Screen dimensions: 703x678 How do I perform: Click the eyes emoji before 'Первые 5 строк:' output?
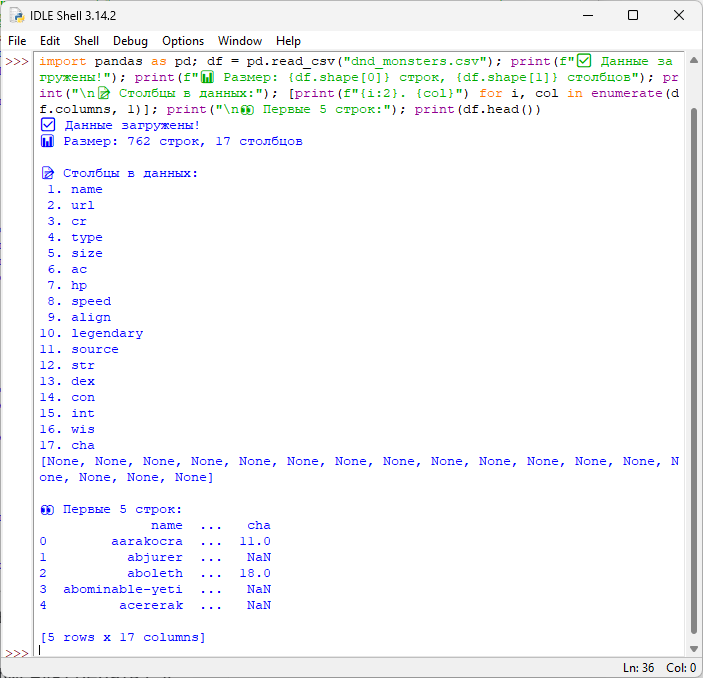point(47,509)
